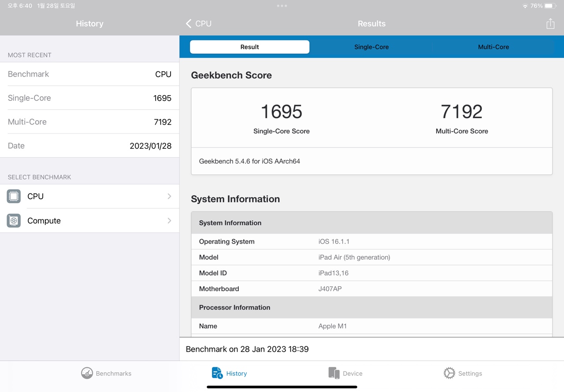The height and width of the screenshot is (392, 564).
Task: Open the Settings gear tab
Action: (x=449, y=373)
